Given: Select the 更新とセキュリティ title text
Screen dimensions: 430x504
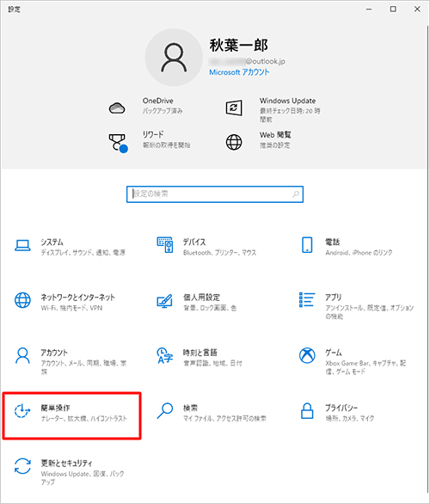Looking at the screenshot, I should (66, 463).
